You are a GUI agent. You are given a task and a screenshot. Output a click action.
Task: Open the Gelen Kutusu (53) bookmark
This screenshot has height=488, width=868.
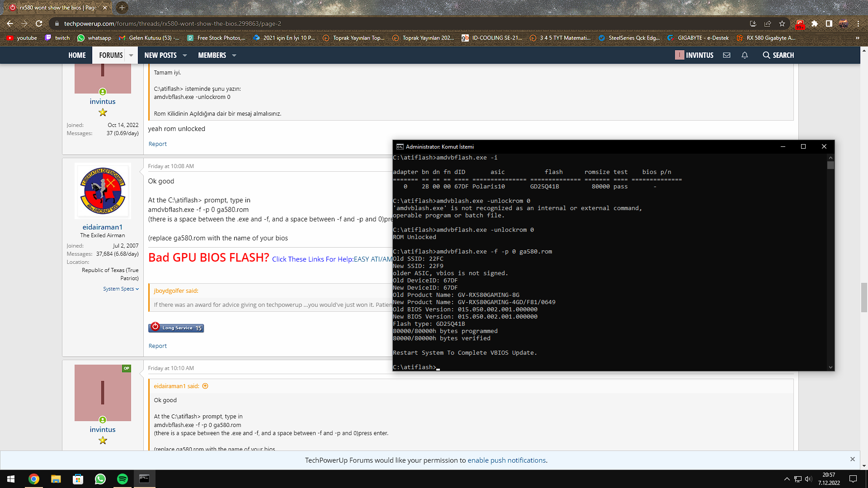click(x=149, y=38)
